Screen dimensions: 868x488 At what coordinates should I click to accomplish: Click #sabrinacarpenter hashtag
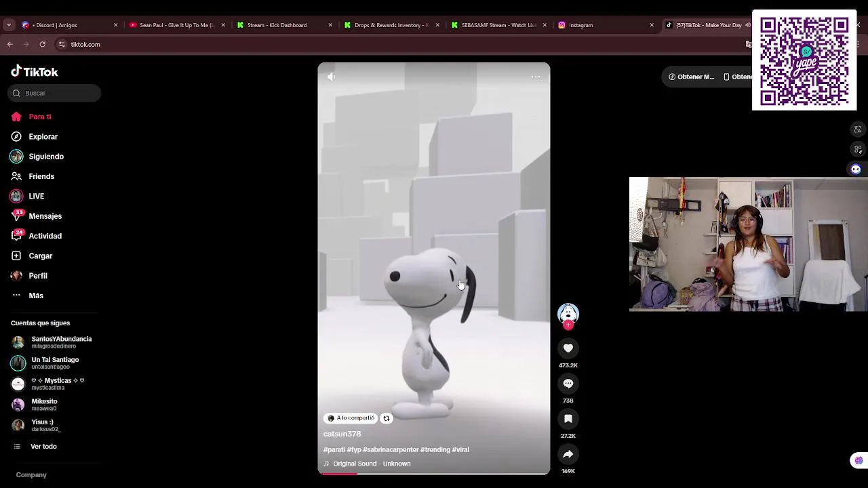(391, 449)
